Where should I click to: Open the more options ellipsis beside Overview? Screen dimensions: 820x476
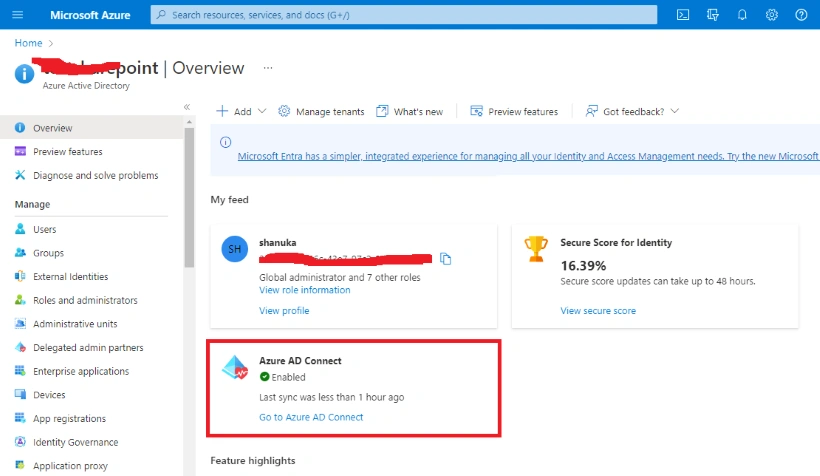coord(268,68)
